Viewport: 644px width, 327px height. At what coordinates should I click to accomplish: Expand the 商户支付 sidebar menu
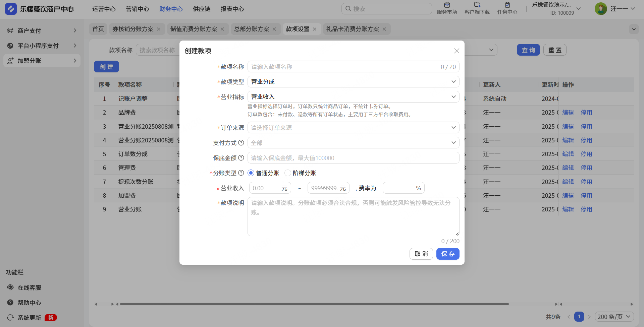pos(75,30)
